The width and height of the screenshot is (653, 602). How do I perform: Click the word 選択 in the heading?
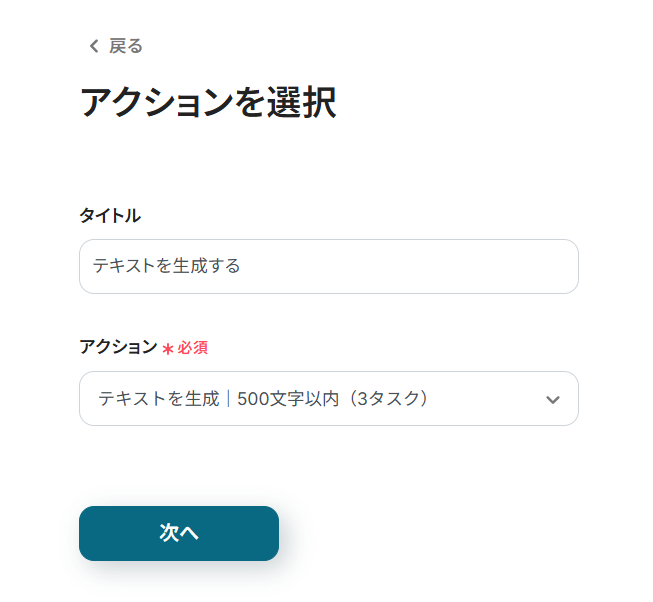point(302,104)
